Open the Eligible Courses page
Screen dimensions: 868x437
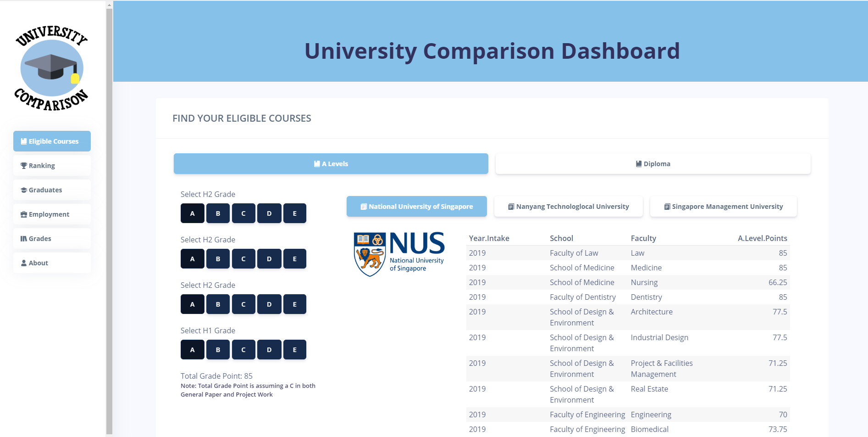click(x=52, y=141)
